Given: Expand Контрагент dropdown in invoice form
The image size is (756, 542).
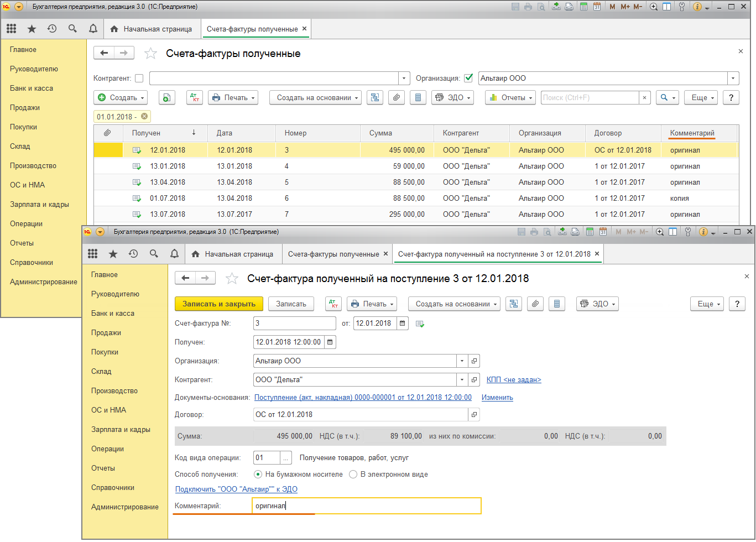Looking at the screenshot, I should point(462,379).
